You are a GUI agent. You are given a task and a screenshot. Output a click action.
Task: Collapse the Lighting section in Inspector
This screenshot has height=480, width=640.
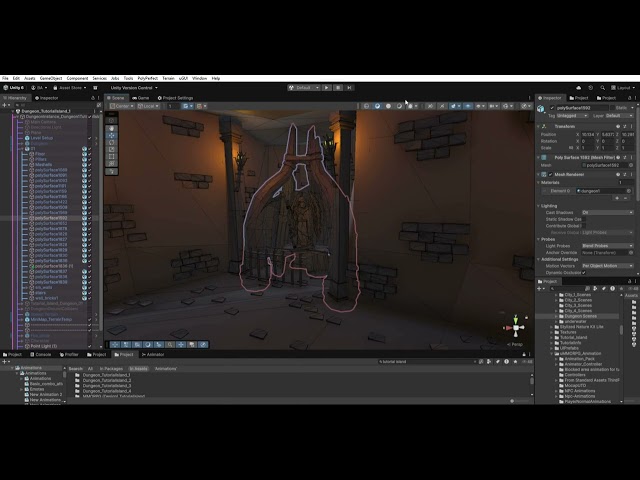[539, 206]
